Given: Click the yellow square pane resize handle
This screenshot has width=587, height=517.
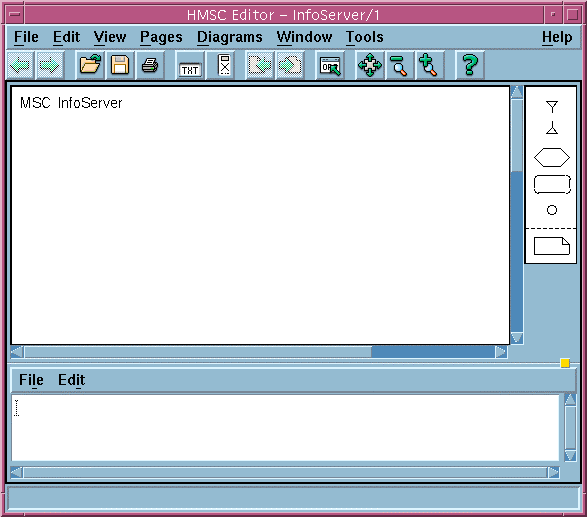Looking at the screenshot, I should coord(565,363).
